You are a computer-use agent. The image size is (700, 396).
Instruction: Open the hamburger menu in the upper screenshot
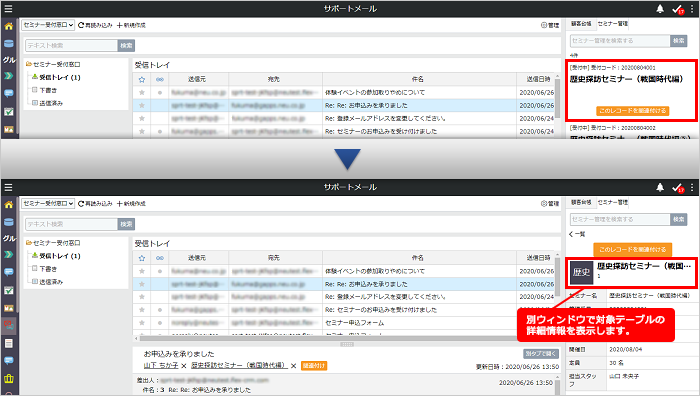point(8,8)
